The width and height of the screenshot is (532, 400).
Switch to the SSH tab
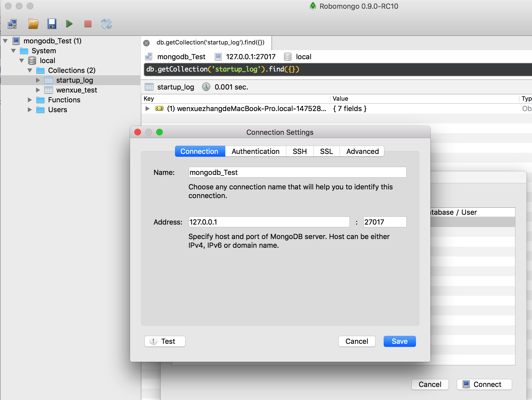point(299,151)
